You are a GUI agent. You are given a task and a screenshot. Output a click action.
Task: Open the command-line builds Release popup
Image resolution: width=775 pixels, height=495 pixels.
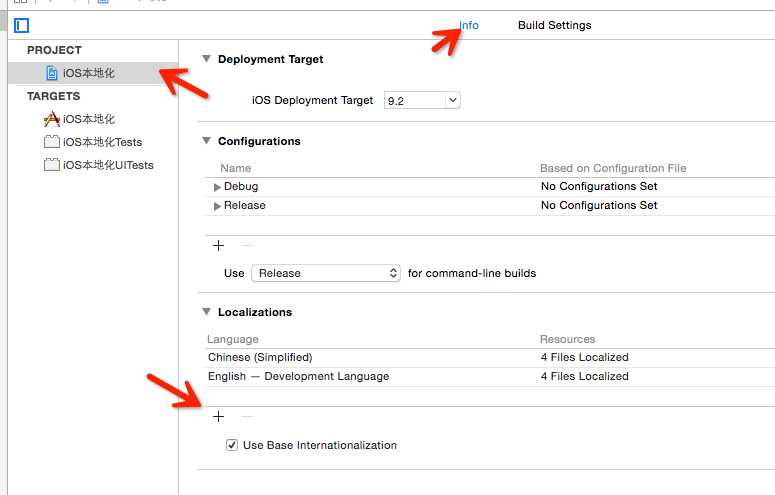click(x=326, y=273)
